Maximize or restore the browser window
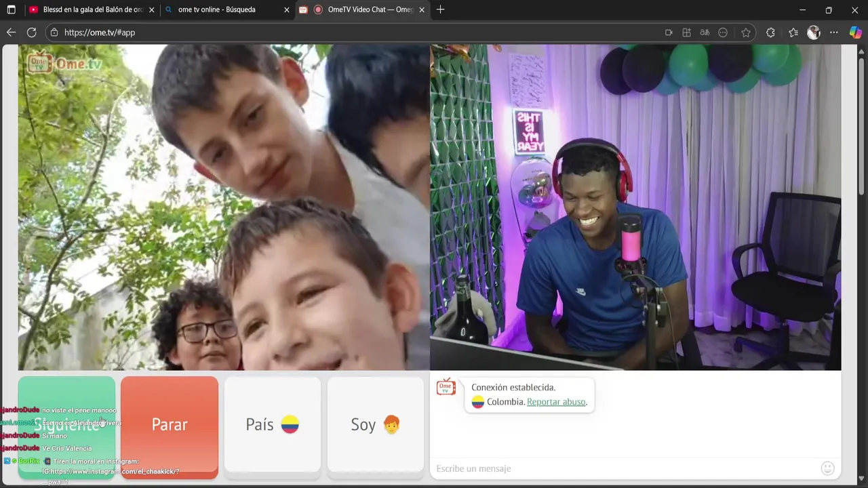868x488 pixels. click(x=829, y=10)
